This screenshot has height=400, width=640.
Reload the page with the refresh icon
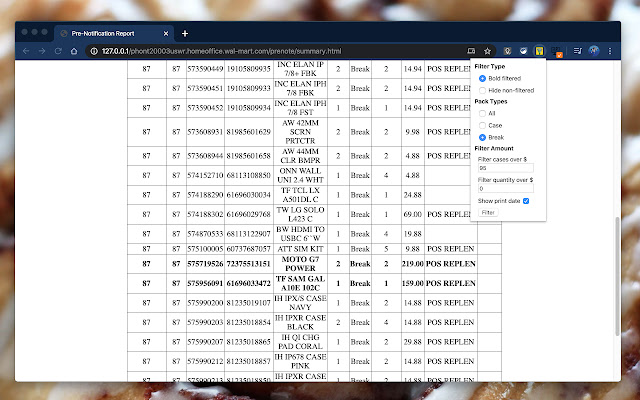tap(58, 51)
